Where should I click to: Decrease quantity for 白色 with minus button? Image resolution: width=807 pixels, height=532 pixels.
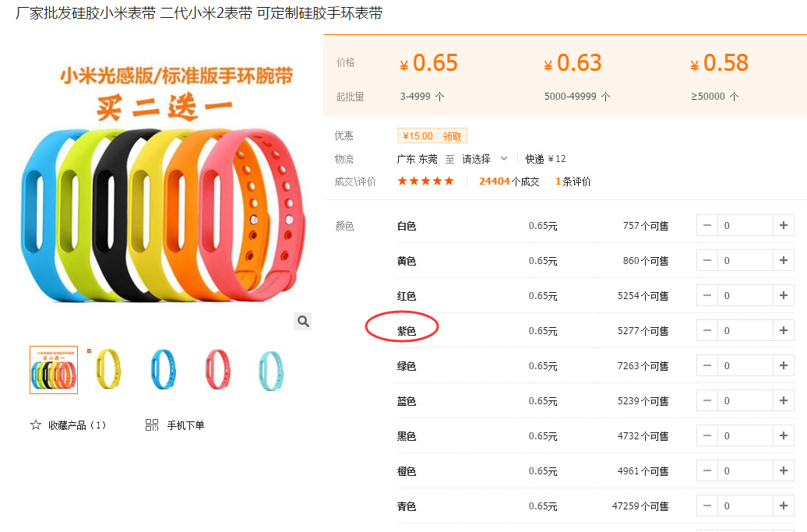coord(707,225)
